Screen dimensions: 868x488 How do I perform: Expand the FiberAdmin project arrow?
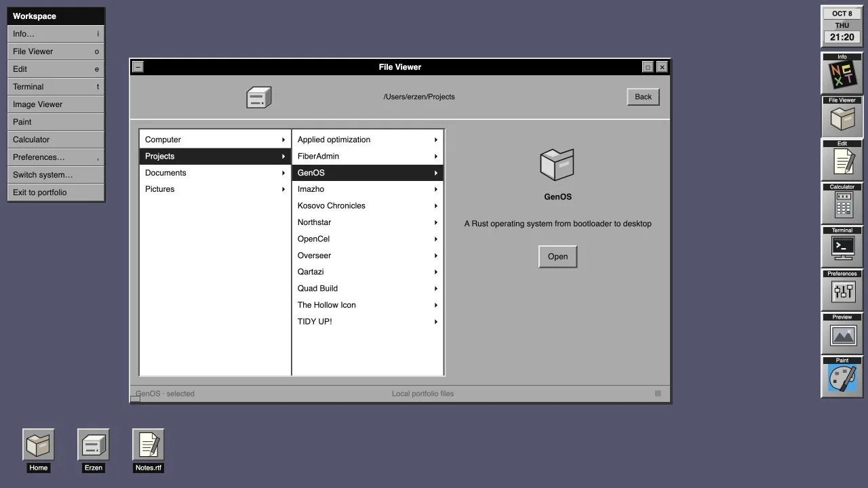436,157
